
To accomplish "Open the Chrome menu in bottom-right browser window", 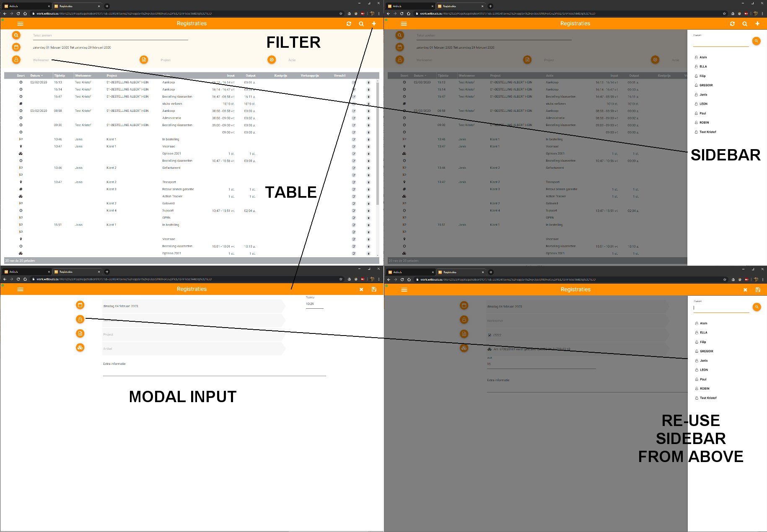I will click(x=763, y=279).
